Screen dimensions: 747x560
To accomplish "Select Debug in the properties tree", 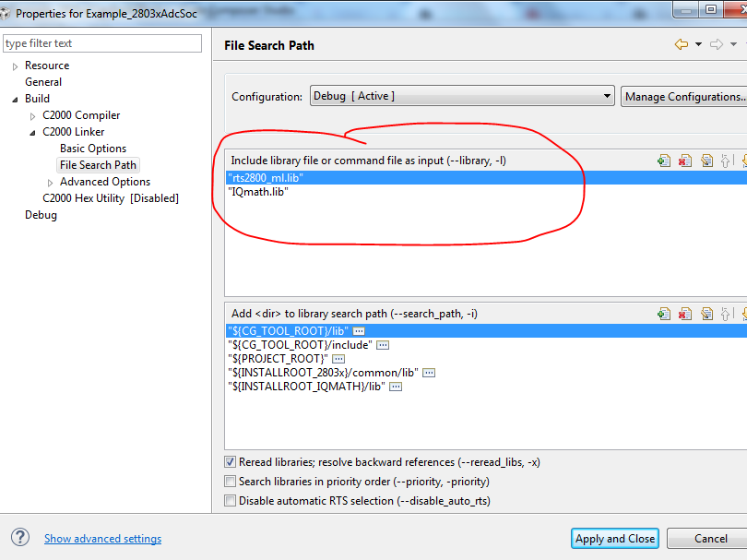I will tap(41, 215).
